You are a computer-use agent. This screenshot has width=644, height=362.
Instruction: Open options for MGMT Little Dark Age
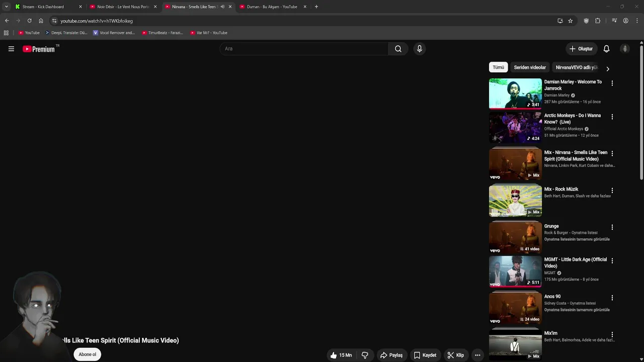coord(612,260)
